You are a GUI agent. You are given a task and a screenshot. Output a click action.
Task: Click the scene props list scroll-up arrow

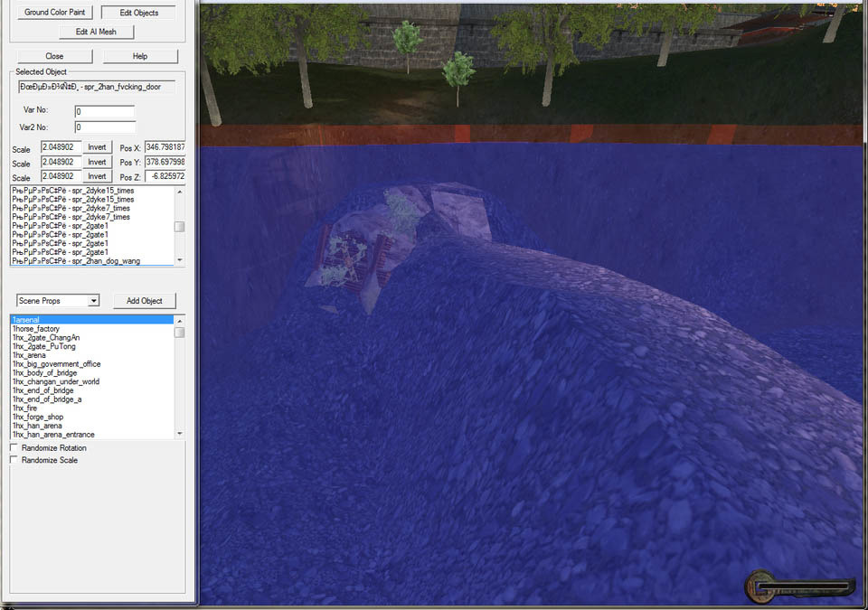tap(180, 320)
